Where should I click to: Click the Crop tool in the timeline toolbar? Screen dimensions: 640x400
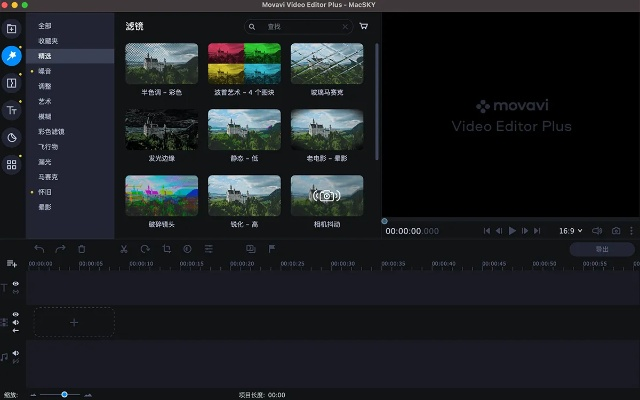point(166,248)
